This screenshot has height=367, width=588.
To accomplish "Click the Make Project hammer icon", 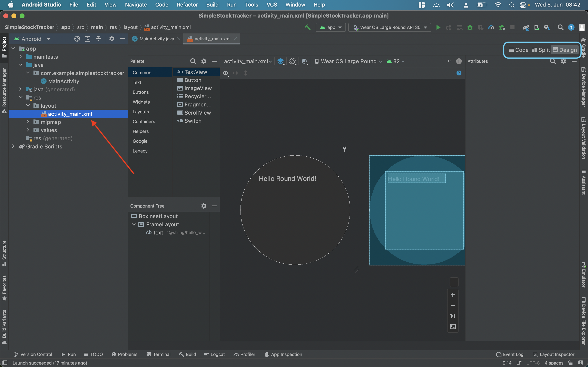I will pyautogui.click(x=308, y=28).
